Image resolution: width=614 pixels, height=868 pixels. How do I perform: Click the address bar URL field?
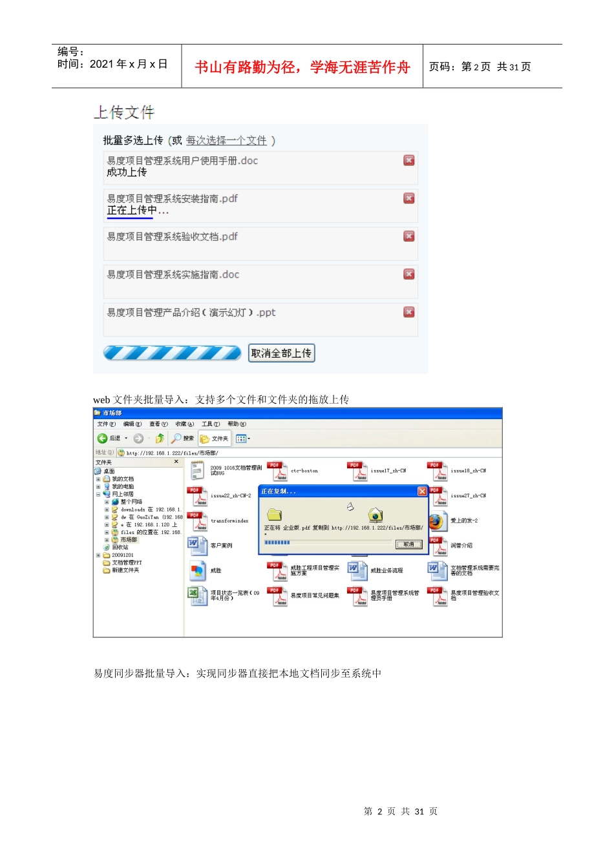310,453
